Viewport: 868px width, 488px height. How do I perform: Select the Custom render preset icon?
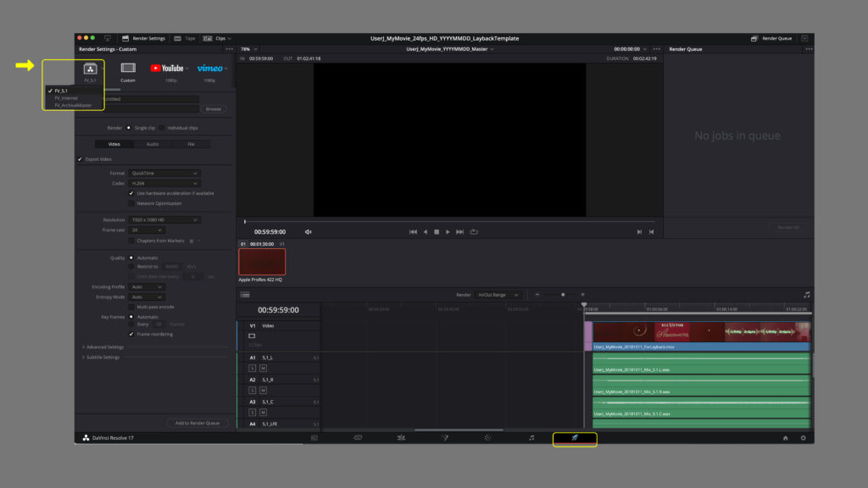click(128, 68)
